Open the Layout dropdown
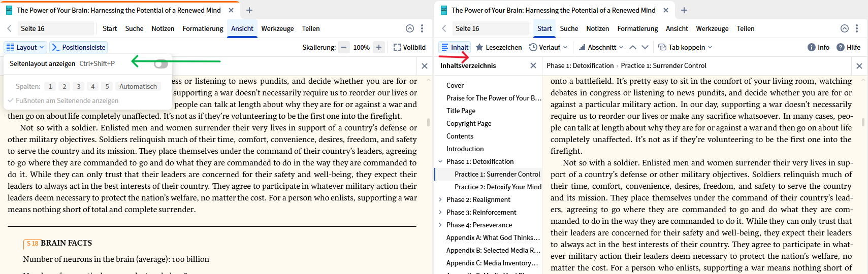The height and width of the screenshot is (274, 868). tap(25, 47)
